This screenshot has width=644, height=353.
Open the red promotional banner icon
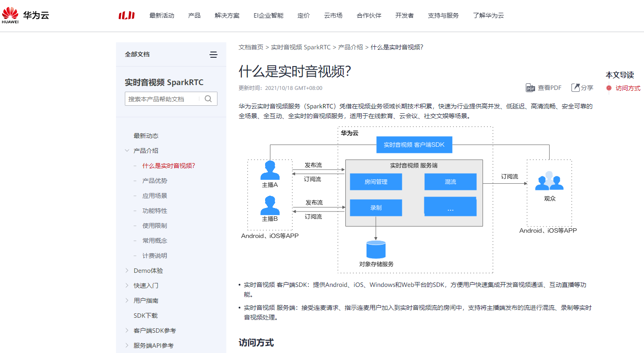pos(127,15)
